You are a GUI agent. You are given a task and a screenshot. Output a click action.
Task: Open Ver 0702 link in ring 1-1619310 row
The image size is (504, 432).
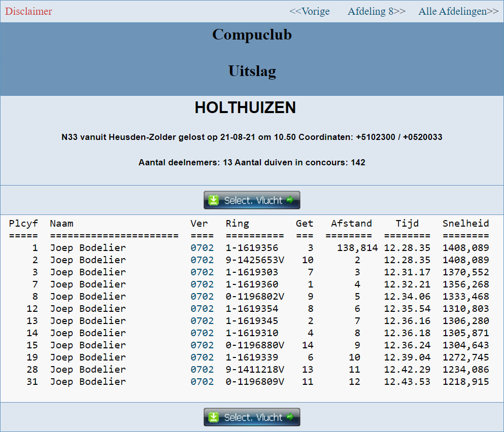pos(202,334)
